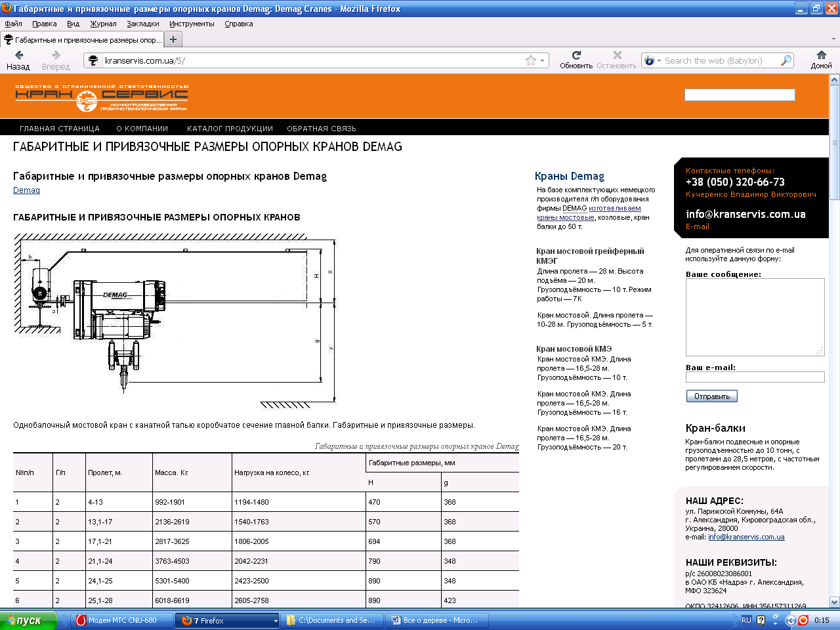Click table cell 25,1-28

click(x=100, y=600)
